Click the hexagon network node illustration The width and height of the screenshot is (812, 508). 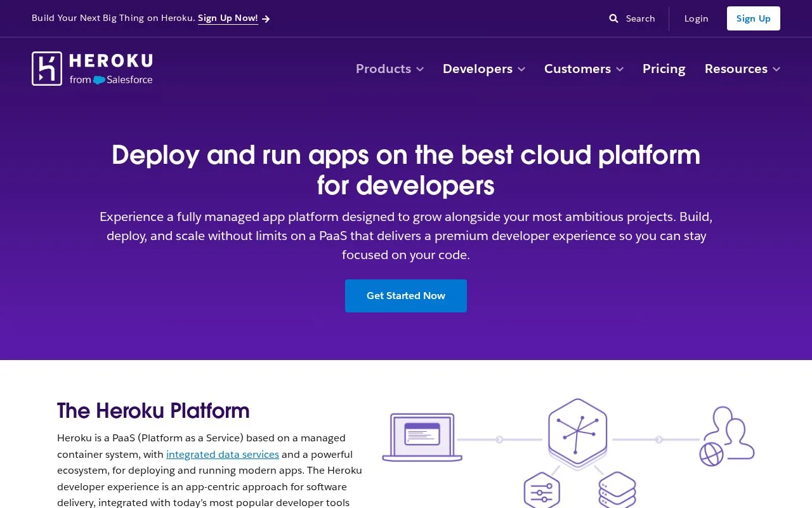(x=577, y=434)
